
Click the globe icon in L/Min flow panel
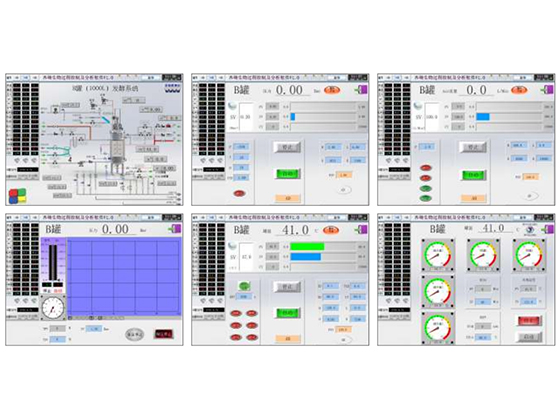[x=418, y=106]
